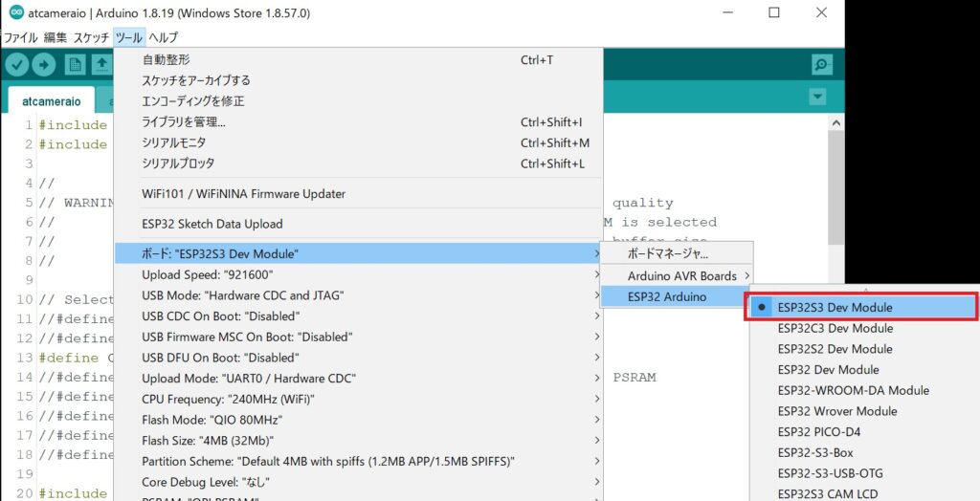Open シリアルモニタ from Tools menu
The width and height of the screenshot is (980, 501).
[x=358, y=142]
